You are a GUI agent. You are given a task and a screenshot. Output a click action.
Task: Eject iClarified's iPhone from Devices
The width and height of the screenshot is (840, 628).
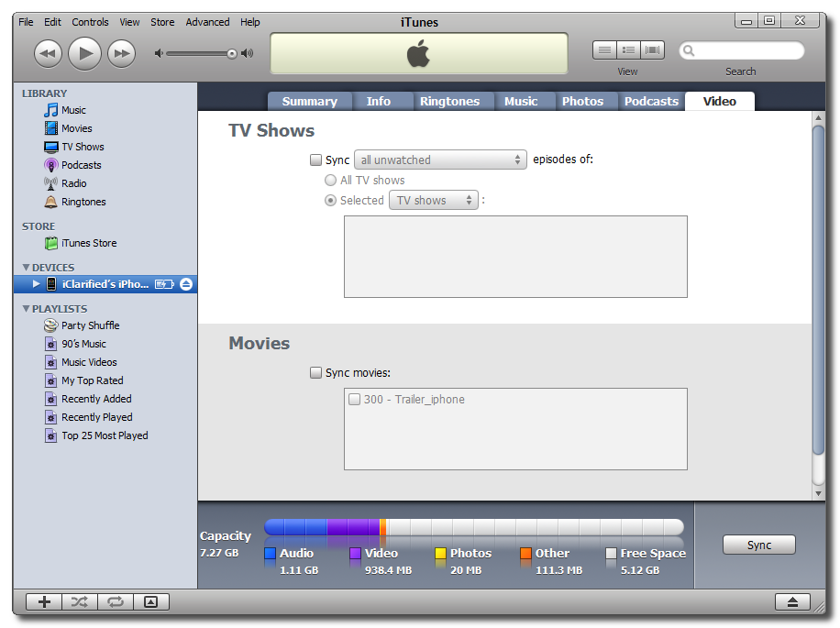(x=186, y=284)
